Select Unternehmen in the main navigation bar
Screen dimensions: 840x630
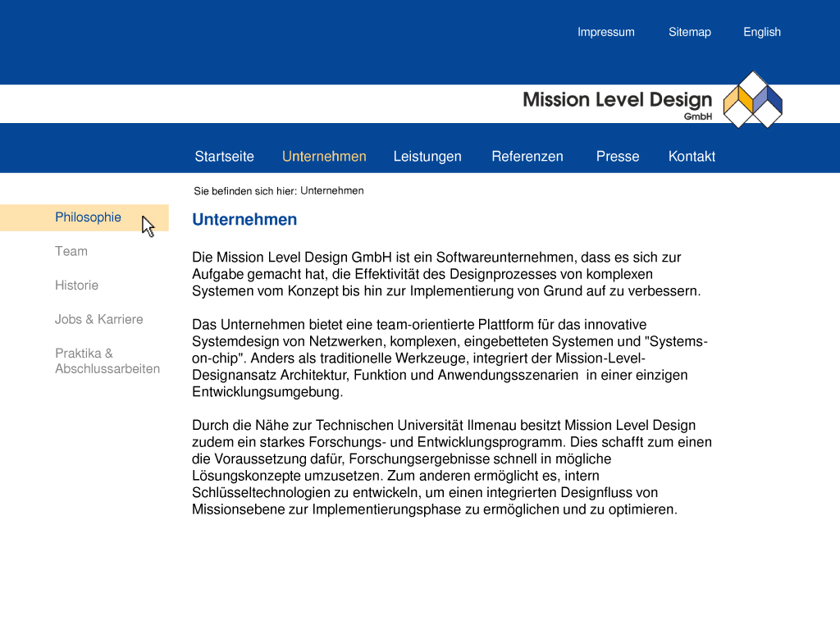pyautogui.click(x=324, y=157)
